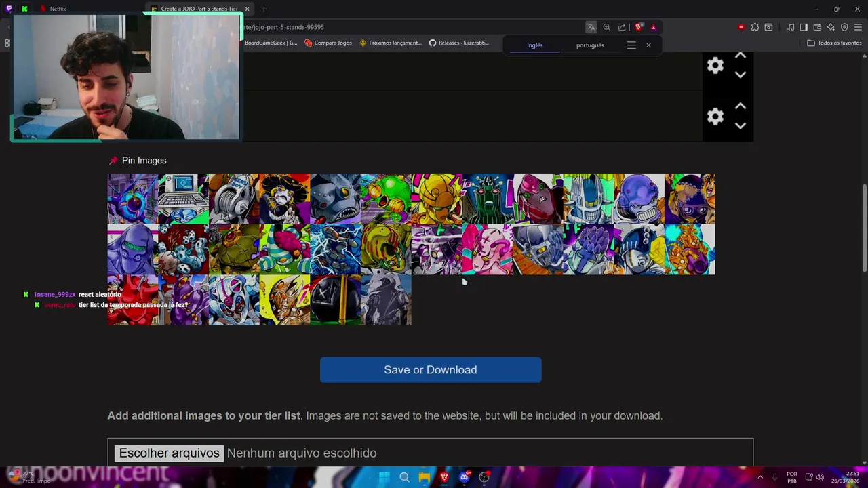
Task: Select the blue lightning stand thumbnail
Action: point(336,249)
